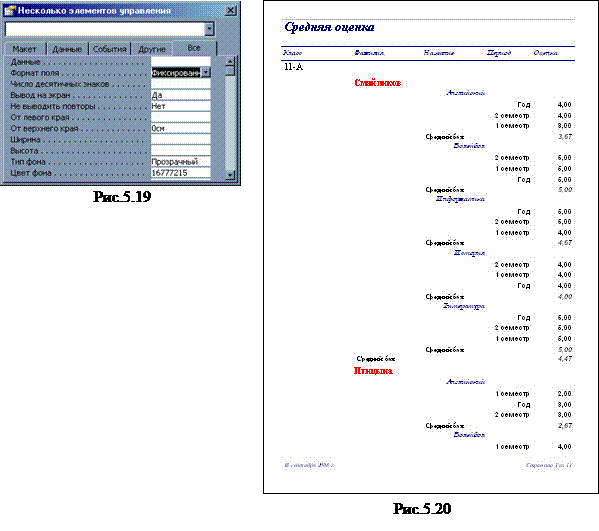This screenshot has height=531, width=599.
Task: Click the Число десятичных знаков value field
Action: pos(181,84)
